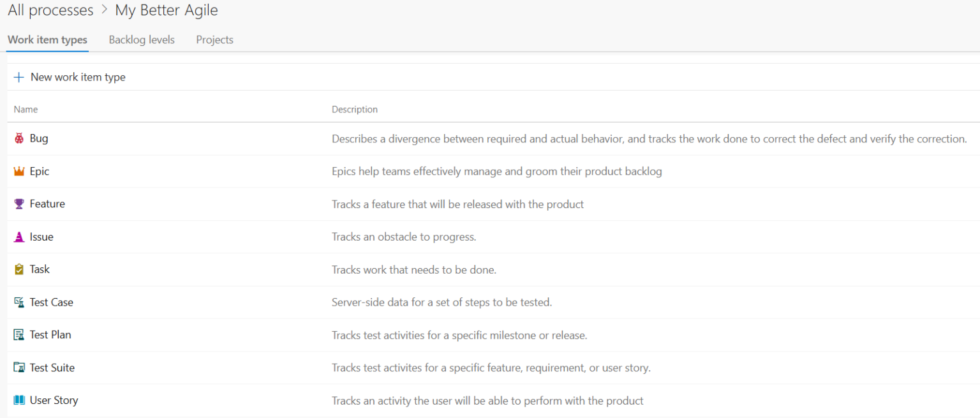Viewport: 980px width, 418px height.
Task: Switch to the Backlog levels tab
Action: pyautogui.click(x=141, y=40)
